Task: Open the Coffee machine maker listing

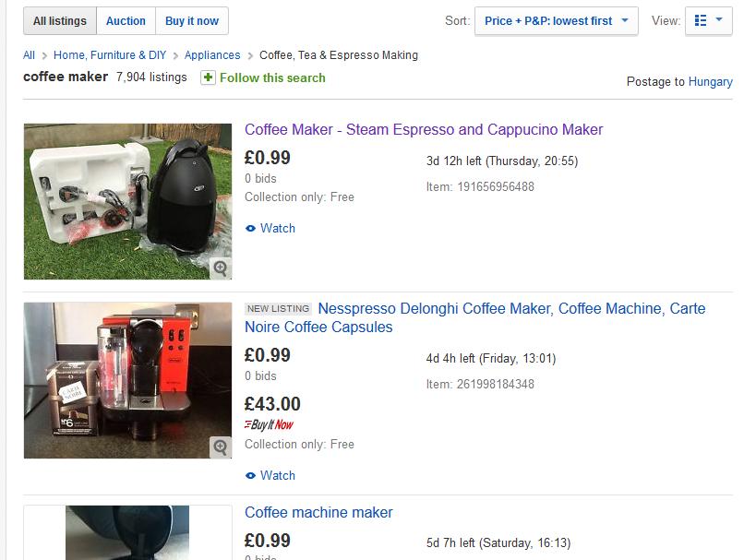Action: pos(318,512)
